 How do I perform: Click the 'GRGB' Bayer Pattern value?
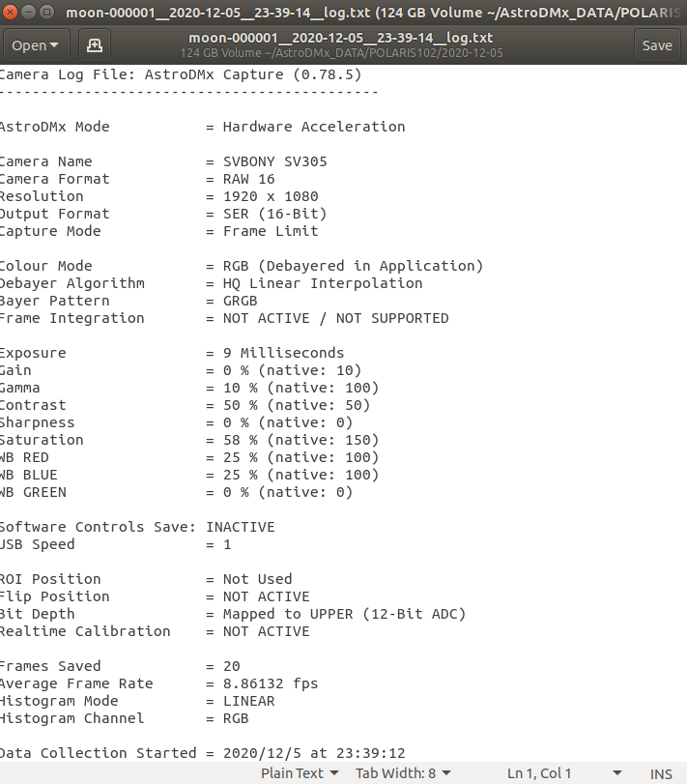point(241,301)
